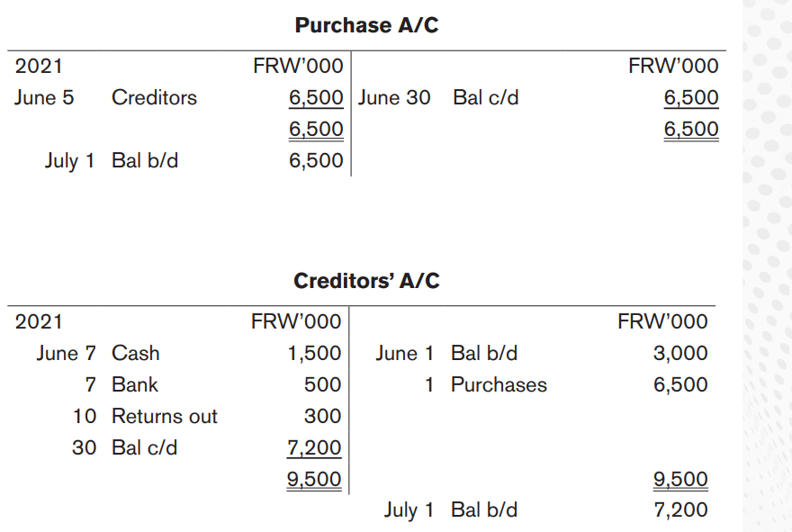Screen dimensions: 792x532
Task: Select the 7,200 Bal c/d amount
Action: pos(314,447)
